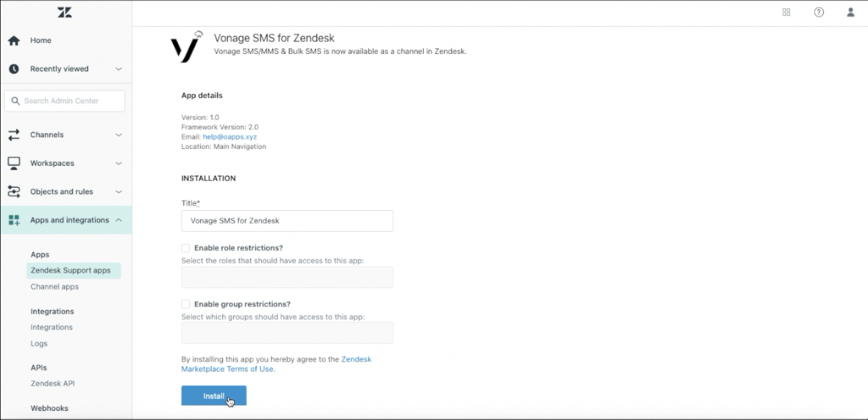
Task: Enable group restrictions checkbox
Action: pyautogui.click(x=186, y=304)
